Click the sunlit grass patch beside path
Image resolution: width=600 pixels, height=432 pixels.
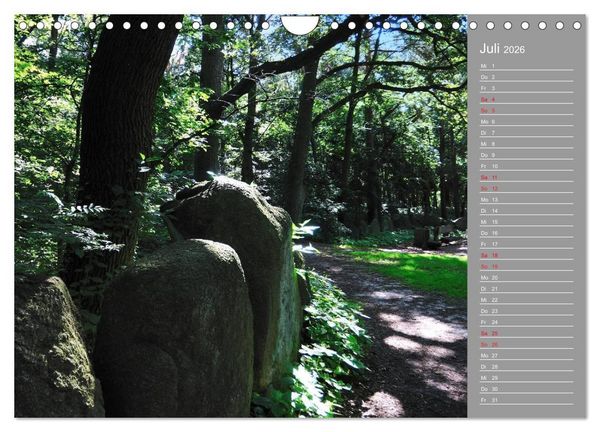pos(411,268)
